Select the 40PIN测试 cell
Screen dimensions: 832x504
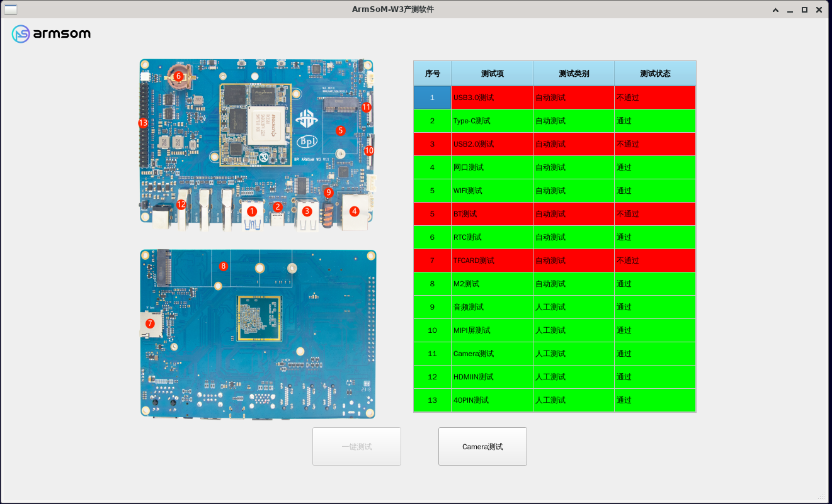[493, 400]
